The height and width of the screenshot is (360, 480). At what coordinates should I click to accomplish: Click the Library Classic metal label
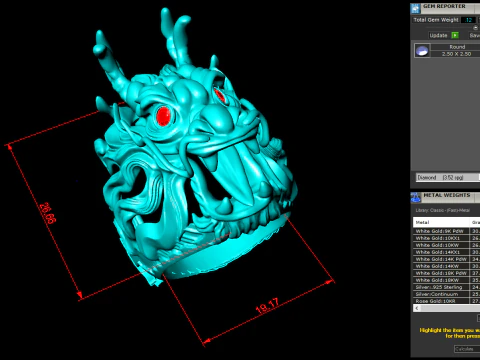click(x=442, y=210)
